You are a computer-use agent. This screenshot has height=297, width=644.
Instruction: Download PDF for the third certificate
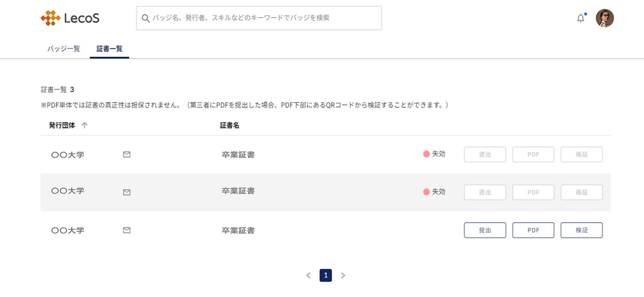[533, 230]
